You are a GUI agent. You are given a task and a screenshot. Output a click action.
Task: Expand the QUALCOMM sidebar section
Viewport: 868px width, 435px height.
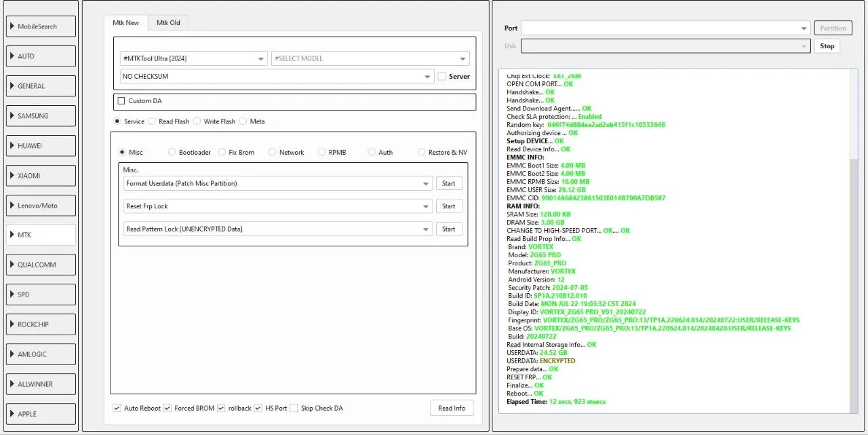tap(41, 265)
